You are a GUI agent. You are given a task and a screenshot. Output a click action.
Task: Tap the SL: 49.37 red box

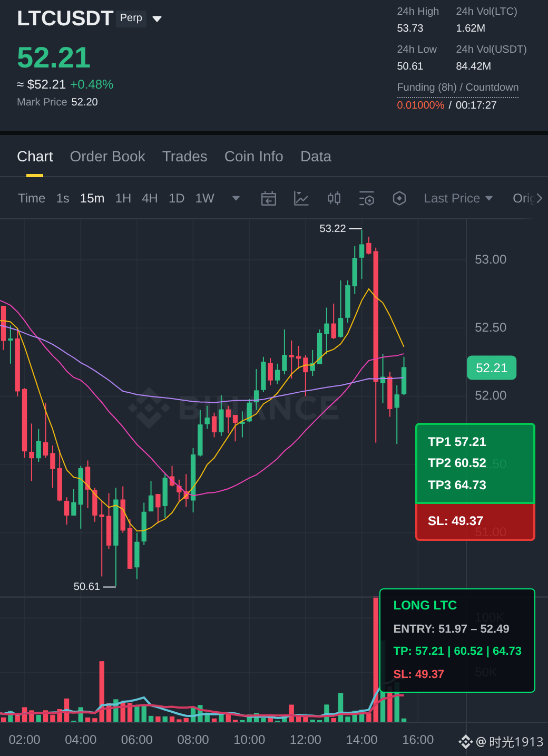[475, 521]
